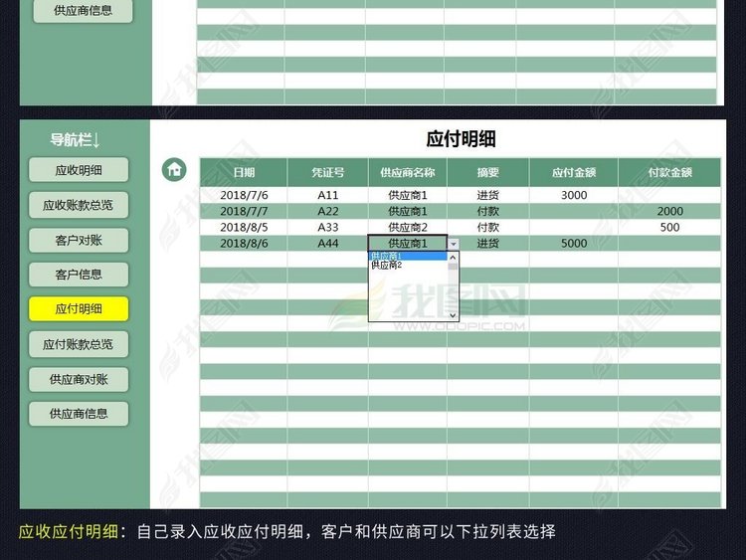Click 供应商1 cell in row A22
The height and width of the screenshot is (560, 746).
(407, 211)
